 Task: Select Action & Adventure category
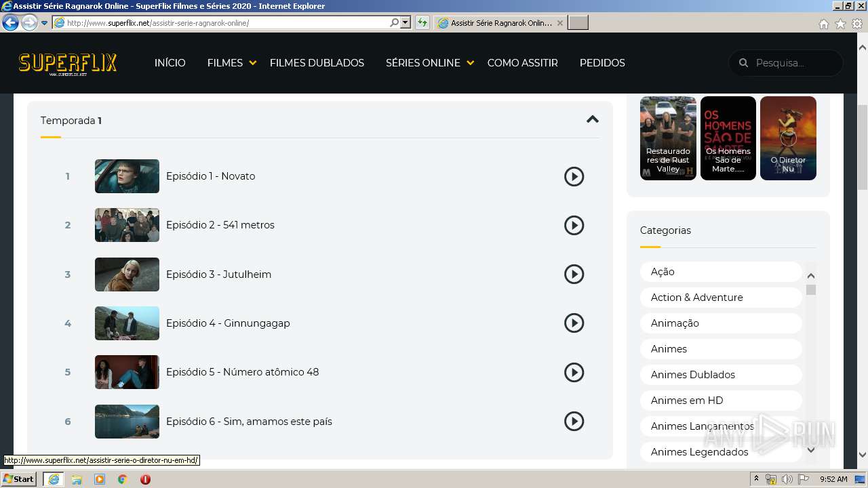(x=721, y=298)
